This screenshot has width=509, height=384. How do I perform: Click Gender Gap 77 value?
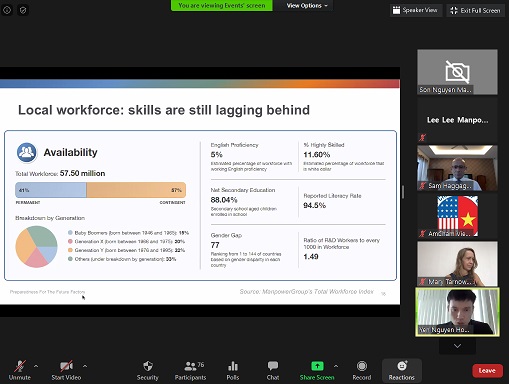215,245
